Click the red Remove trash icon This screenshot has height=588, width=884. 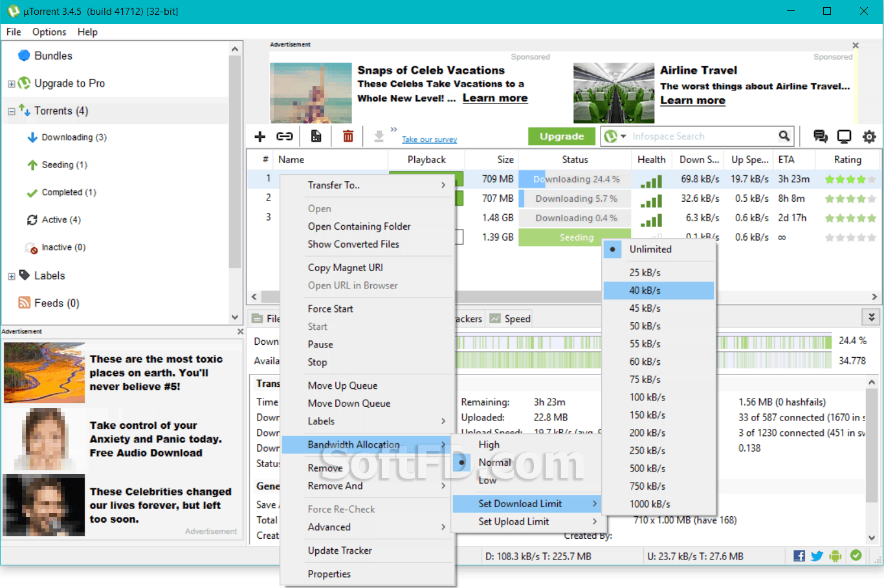348,136
